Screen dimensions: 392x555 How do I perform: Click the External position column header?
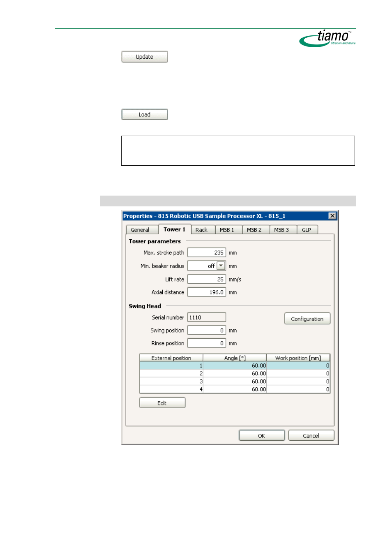[x=171, y=358]
